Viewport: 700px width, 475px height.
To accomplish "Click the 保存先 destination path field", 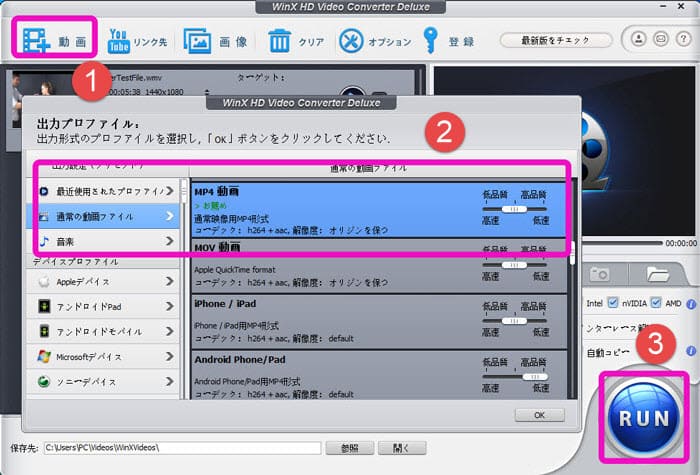I will (x=182, y=448).
